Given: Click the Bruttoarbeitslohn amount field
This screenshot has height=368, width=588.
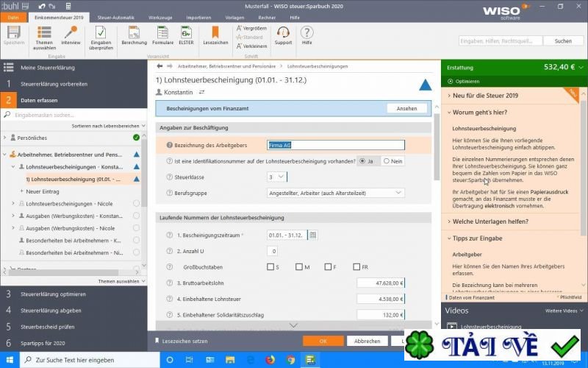Looking at the screenshot, I should point(381,283).
